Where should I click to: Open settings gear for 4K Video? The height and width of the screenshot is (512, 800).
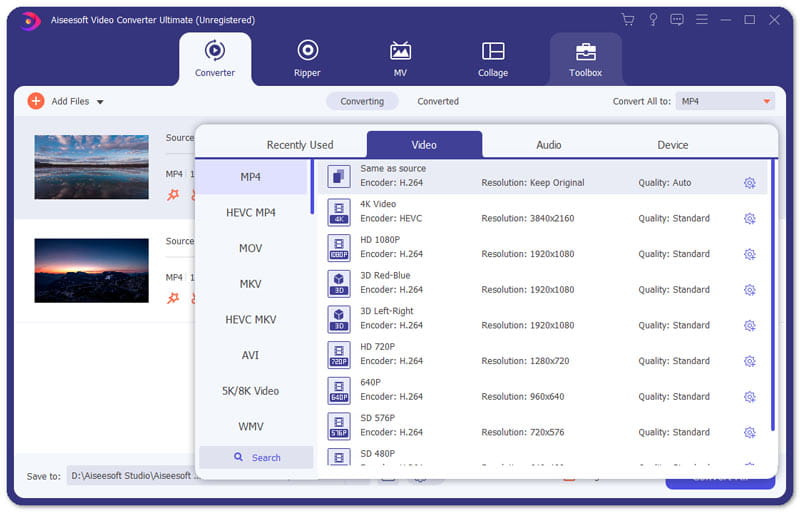(749, 219)
